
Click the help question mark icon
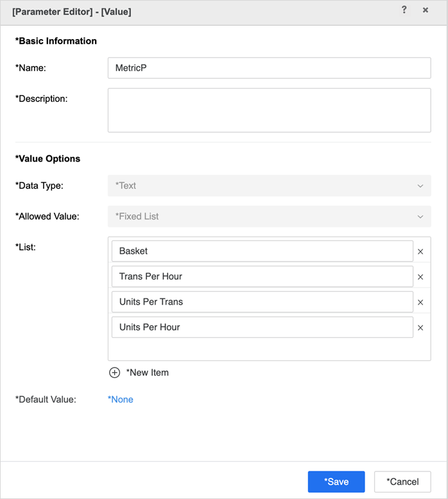tap(404, 10)
